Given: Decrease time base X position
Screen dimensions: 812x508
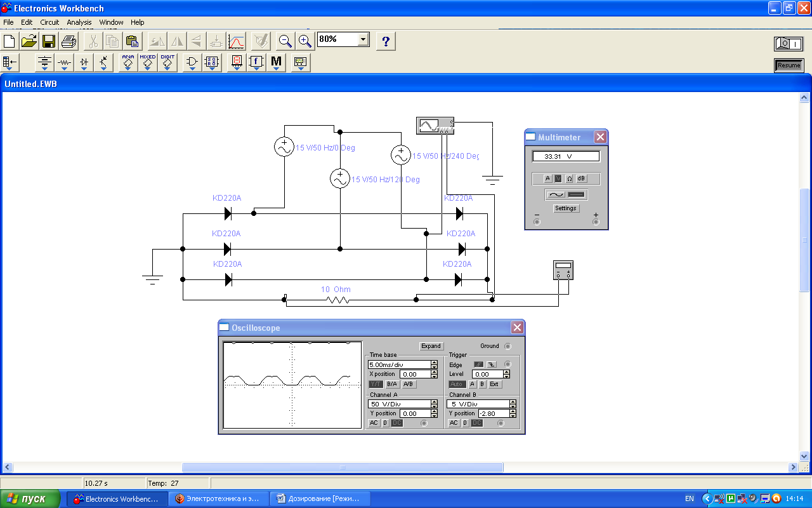Looking at the screenshot, I should tap(435, 377).
